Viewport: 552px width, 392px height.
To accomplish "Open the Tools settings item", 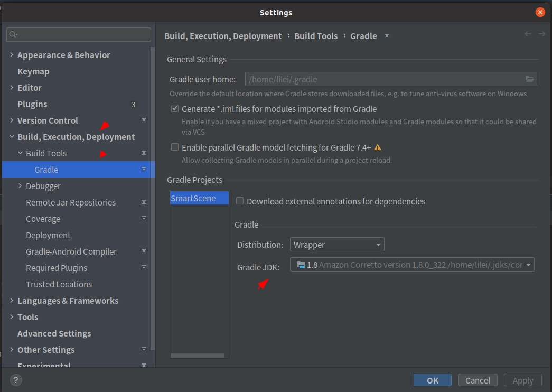I will 28,317.
